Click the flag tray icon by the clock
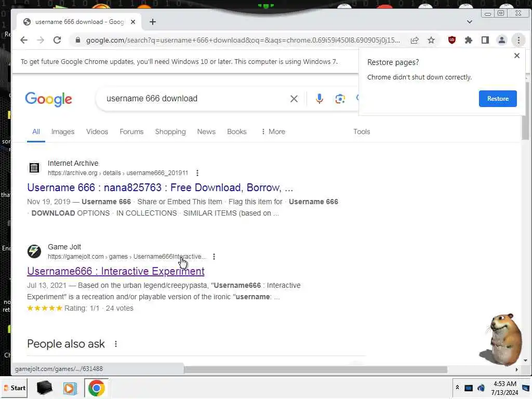The height and width of the screenshot is (399, 532). click(x=526, y=388)
